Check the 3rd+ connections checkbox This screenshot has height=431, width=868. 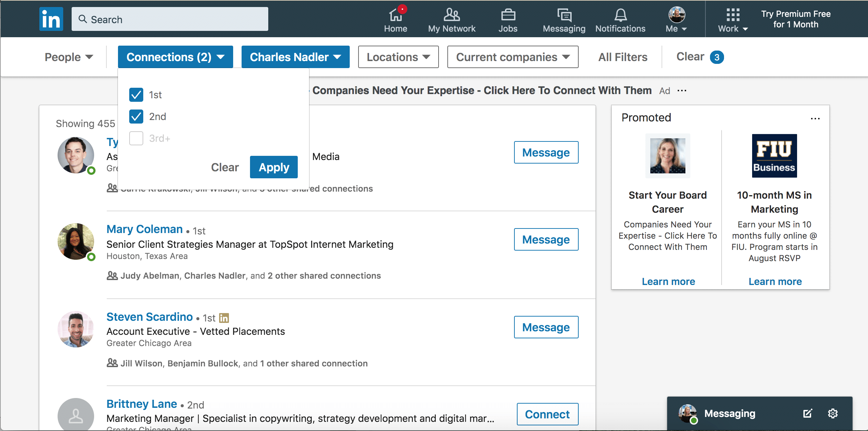(x=136, y=138)
